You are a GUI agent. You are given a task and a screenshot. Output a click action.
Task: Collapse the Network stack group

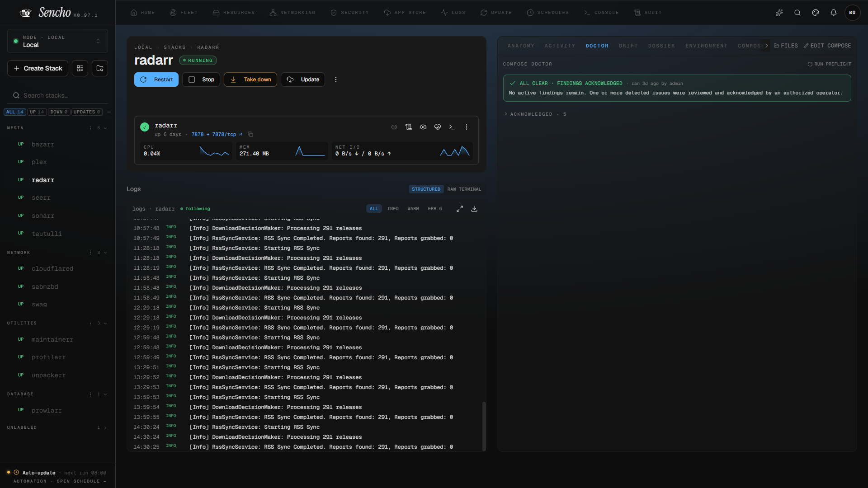[105, 253]
